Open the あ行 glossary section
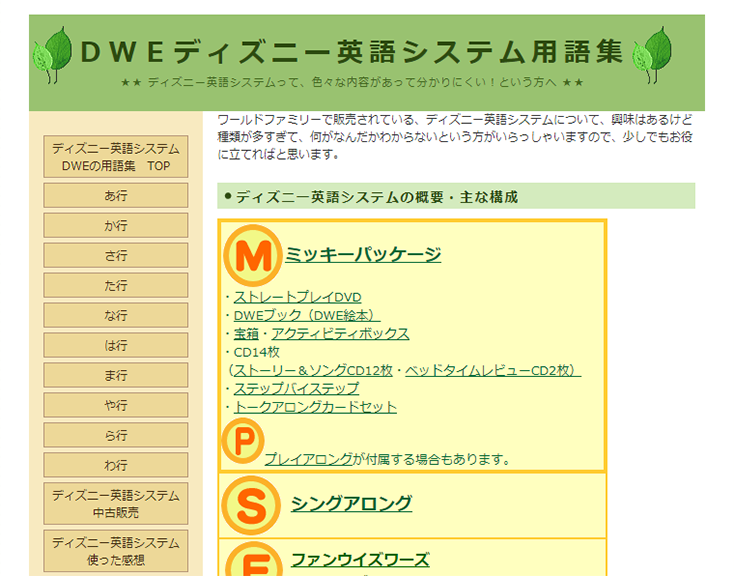 [x=116, y=195]
